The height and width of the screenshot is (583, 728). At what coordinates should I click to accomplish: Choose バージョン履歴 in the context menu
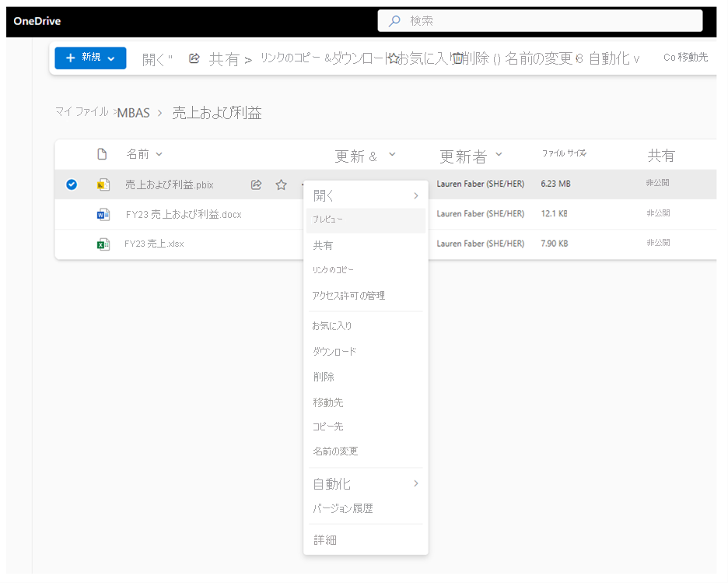pyautogui.click(x=343, y=508)
